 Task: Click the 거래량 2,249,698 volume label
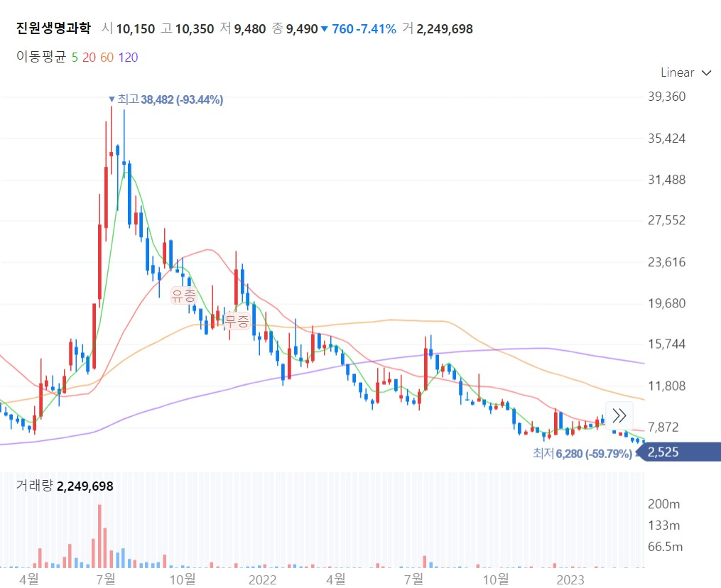coord(65,486)
